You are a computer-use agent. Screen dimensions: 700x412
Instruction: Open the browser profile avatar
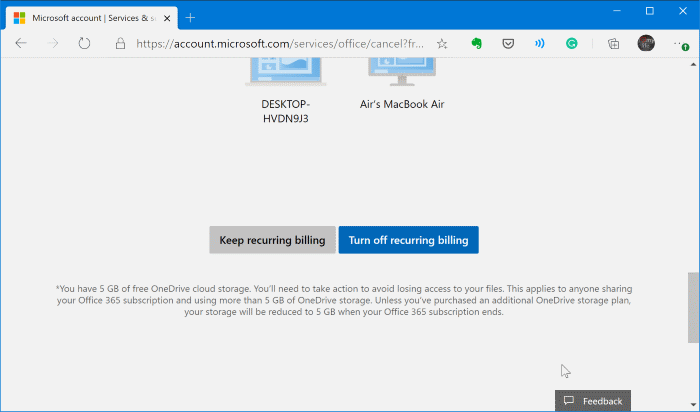click(646, 43)
